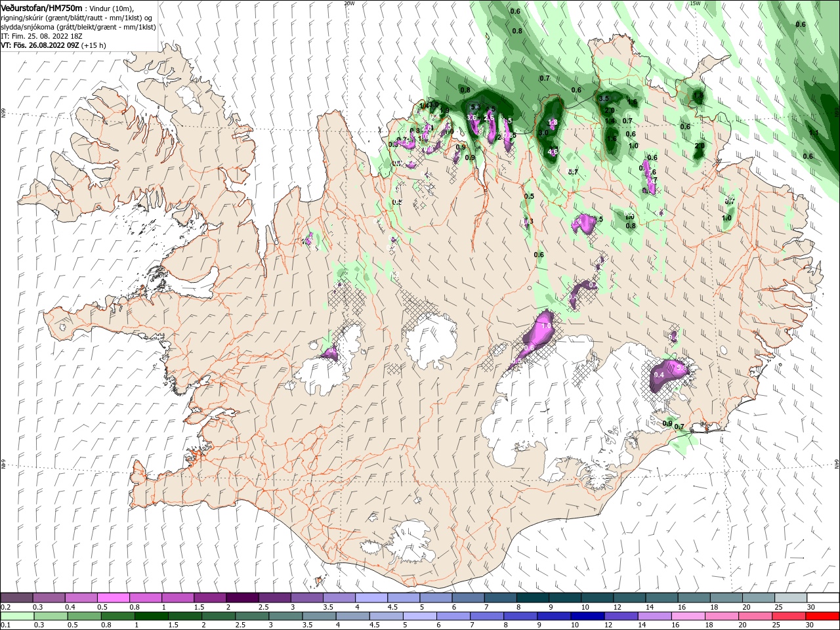Pick the 12–14 violet swatch, lower legend

(x=621, y=616)
